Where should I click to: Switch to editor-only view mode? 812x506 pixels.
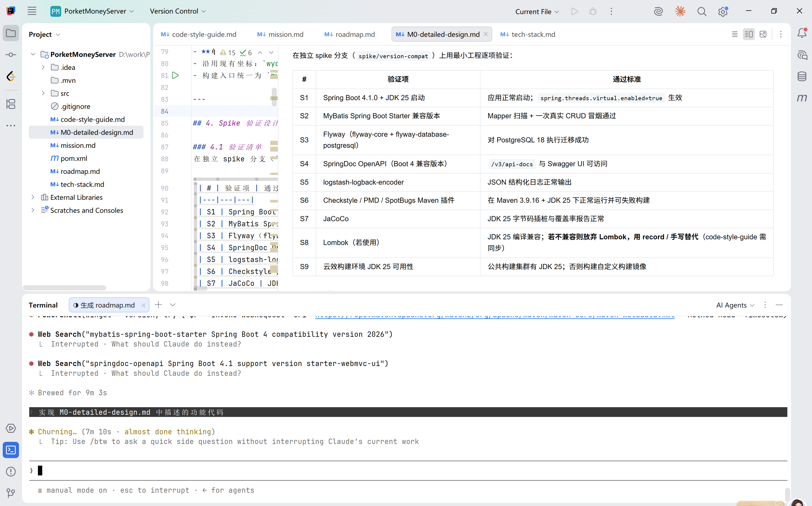pyautogui.click(x=735, y=34)
